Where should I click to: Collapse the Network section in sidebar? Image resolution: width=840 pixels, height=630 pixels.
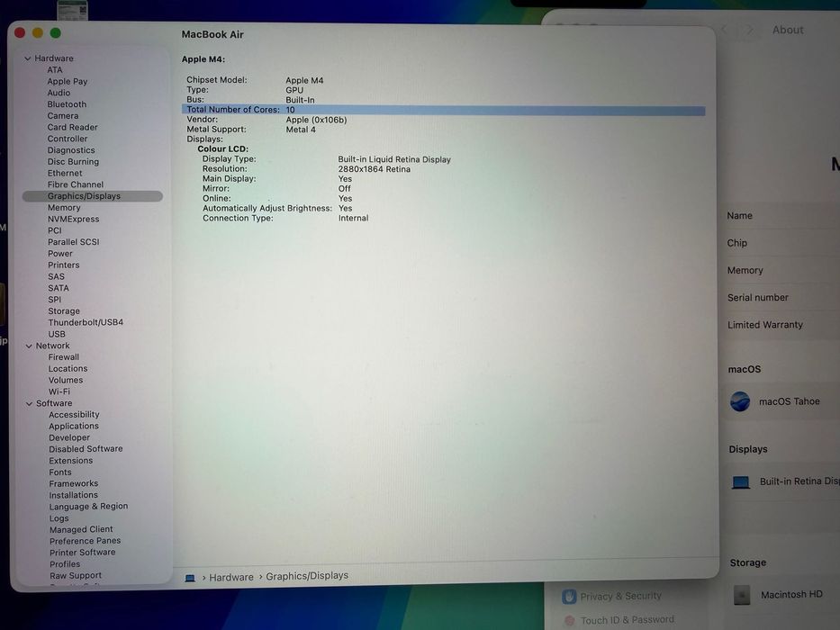point(29,346)
